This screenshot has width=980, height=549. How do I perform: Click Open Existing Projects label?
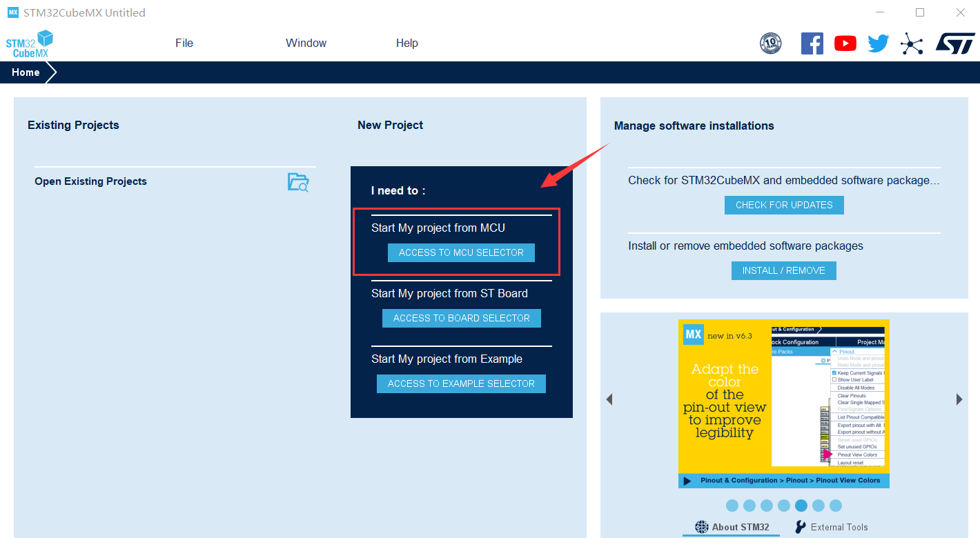pyautogui.click(x=90, y=181)
